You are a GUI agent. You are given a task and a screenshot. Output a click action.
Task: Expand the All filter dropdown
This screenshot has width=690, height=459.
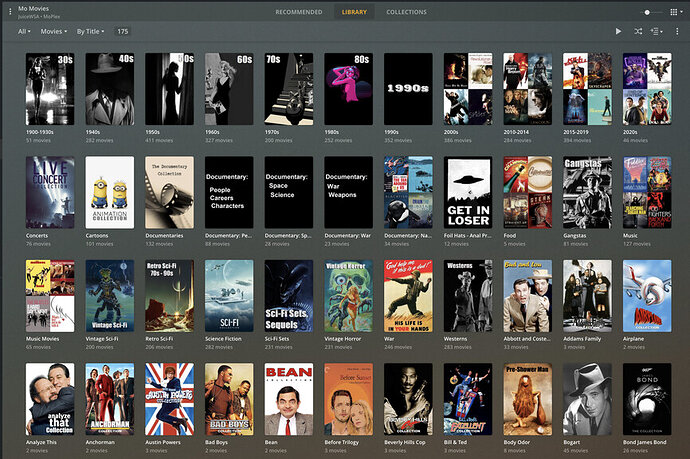tap(24, 31)
